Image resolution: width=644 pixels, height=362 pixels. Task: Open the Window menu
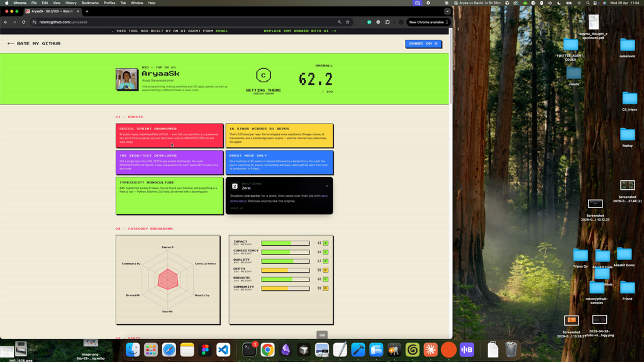[x=136, y=3]
